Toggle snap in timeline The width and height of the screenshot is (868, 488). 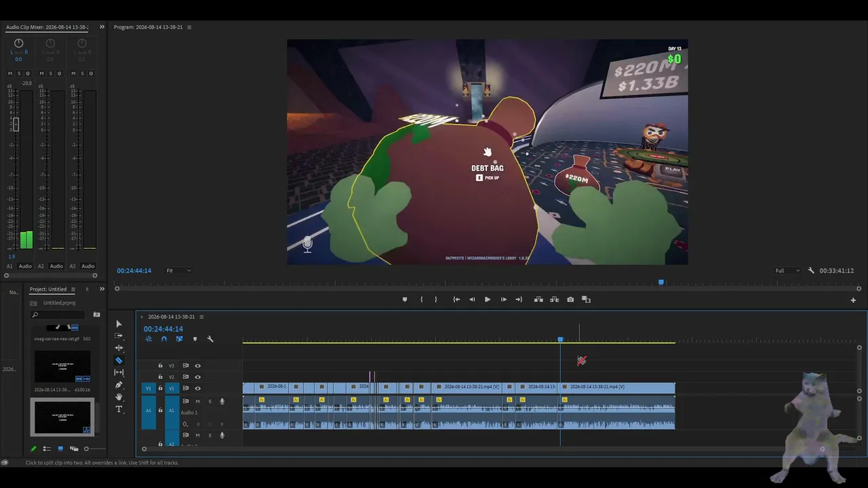(x=163, y=339)
